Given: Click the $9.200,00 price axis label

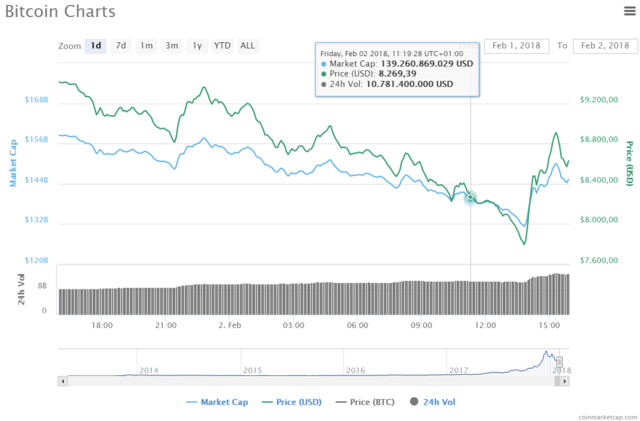Looking at the screenshot, I should tap(599, 100).
